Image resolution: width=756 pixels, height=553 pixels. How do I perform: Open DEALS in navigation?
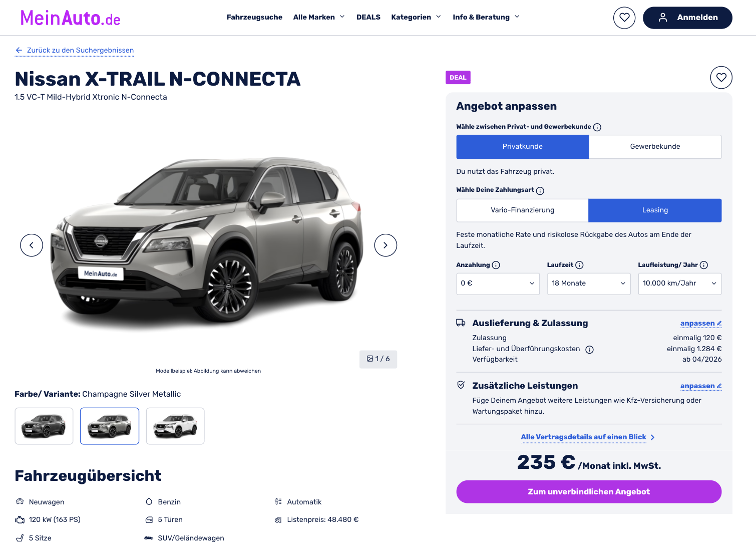[x=368, y=17]
